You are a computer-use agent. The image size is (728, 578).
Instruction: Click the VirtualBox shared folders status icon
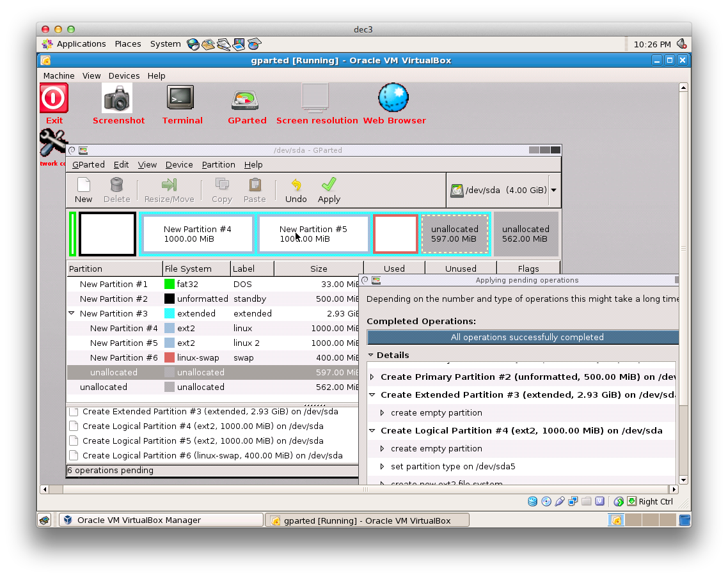click(x=587, y=501)
